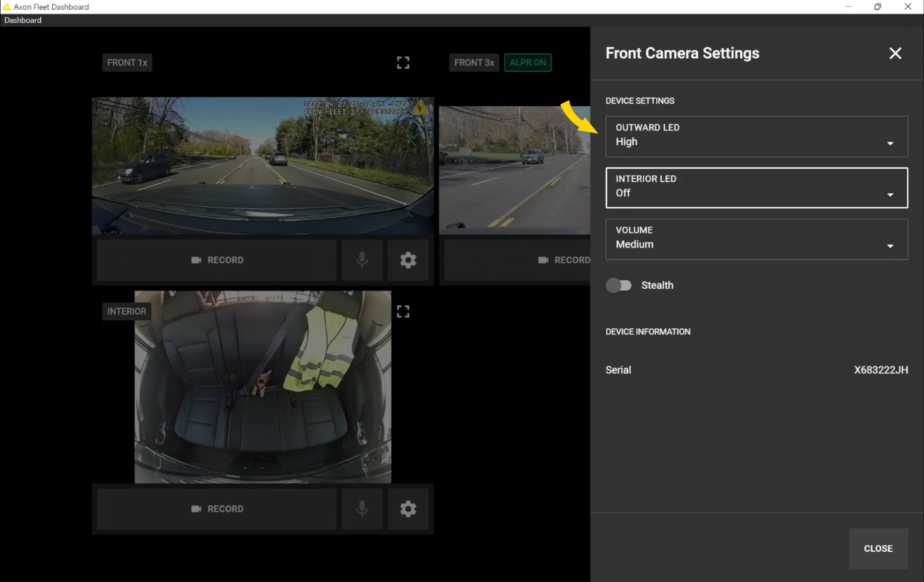The width and height of the screenshot is (924, 582).
Task: Open settings gear under Interior camera
Action: (x=408, y=509)
